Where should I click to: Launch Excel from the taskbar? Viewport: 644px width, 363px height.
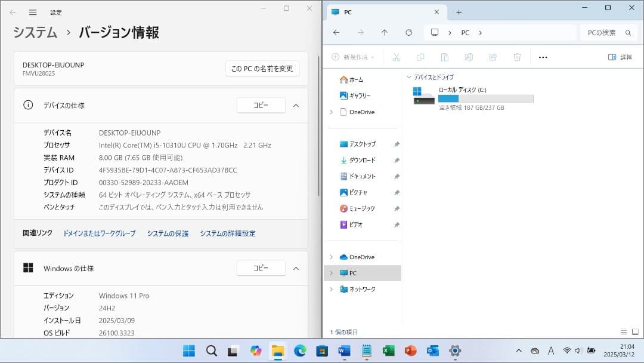pos(388,350)
